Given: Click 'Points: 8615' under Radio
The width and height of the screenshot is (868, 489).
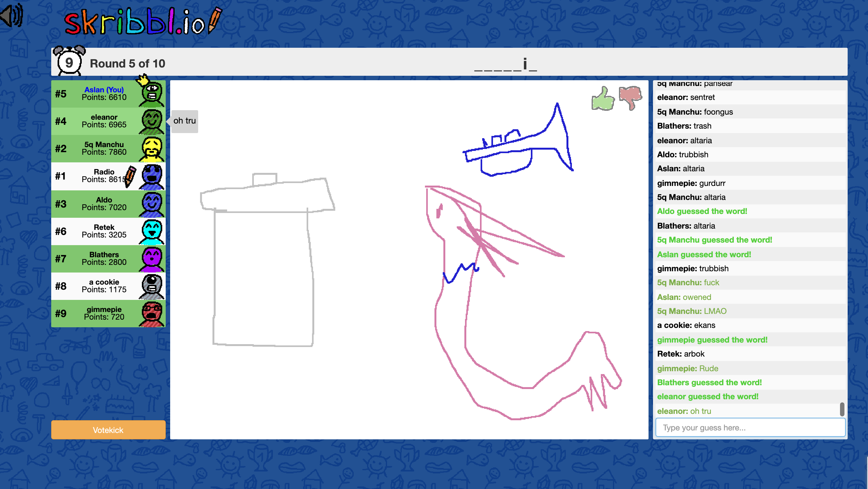Looking at the screenshot, I should point(104,180).
